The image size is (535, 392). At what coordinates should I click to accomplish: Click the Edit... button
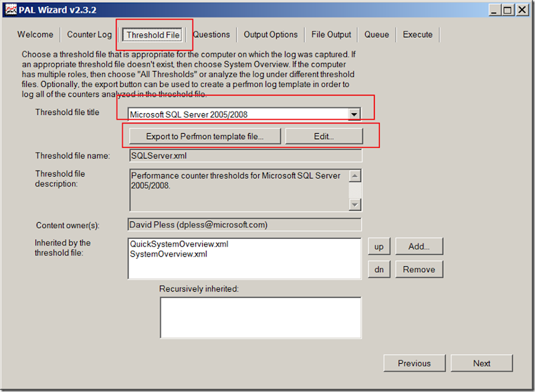pos(324,136)
